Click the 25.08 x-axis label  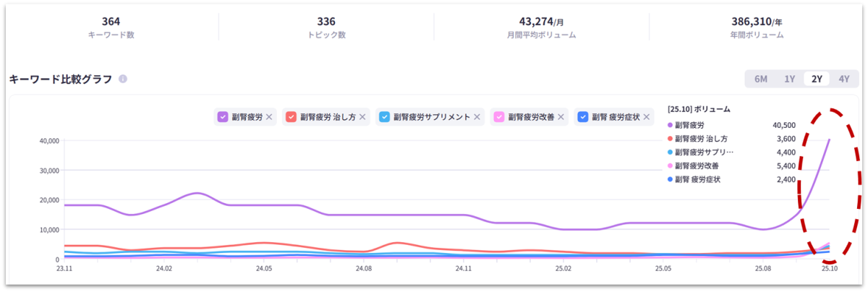coord(763,269)
